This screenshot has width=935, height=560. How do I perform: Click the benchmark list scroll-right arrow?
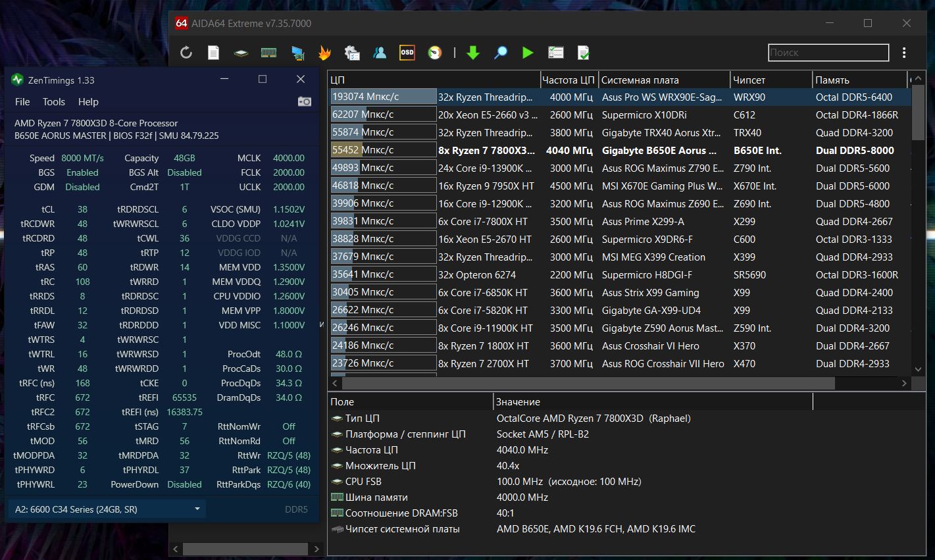(x=904, y=382)
